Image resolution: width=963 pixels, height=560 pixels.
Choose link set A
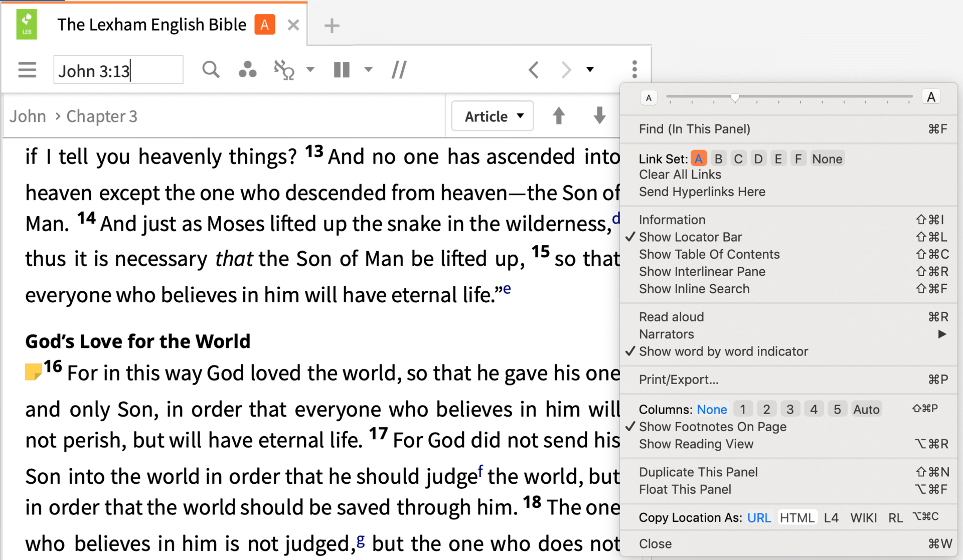click(698, 159)
